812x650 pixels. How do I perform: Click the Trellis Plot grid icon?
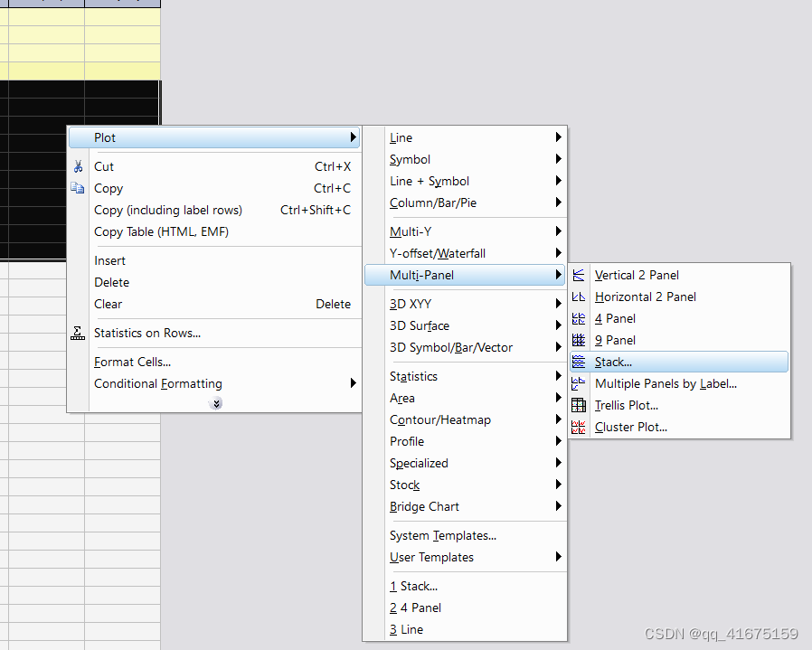pyautogui.click(x=580, y=405)
